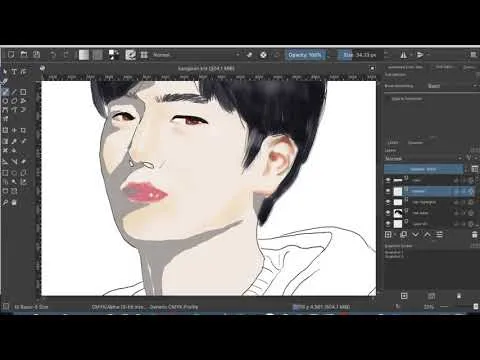Click the foreground/background color selector
Viewport: 480px width, 360px height.
point(114,55)
